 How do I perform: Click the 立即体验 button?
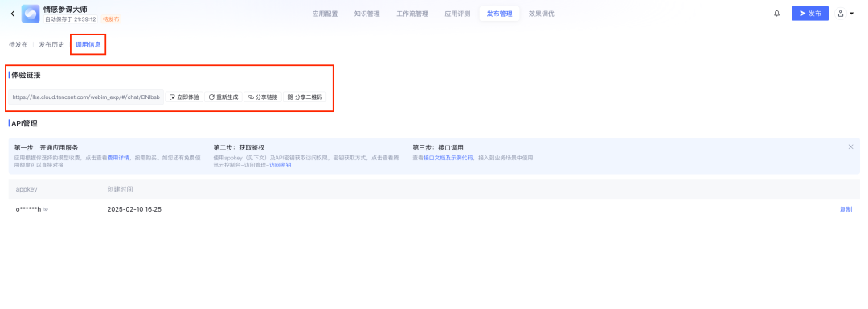(184, 97)
